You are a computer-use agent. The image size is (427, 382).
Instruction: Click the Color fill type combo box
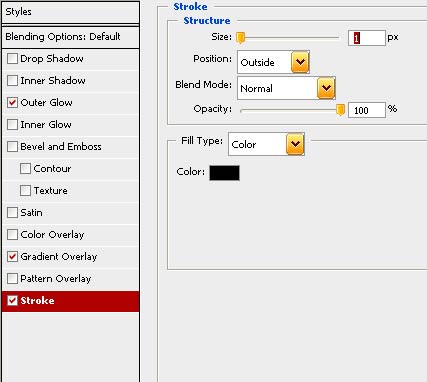point(266,144)
